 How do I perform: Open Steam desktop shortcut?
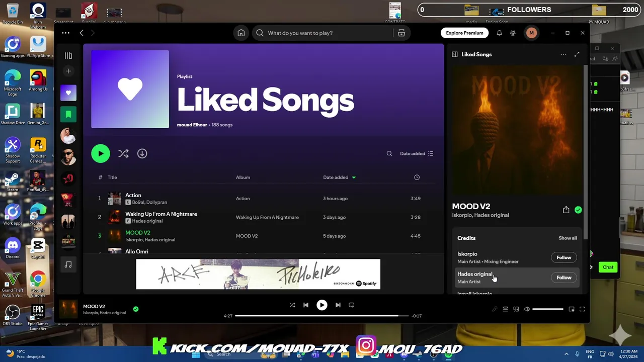coord(13,182)
